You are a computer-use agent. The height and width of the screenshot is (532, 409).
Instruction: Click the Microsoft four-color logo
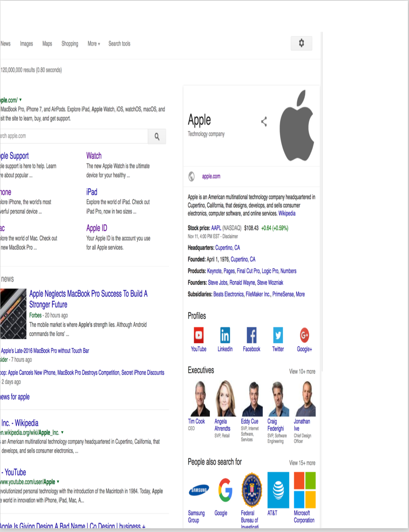(x=305, y=490)
